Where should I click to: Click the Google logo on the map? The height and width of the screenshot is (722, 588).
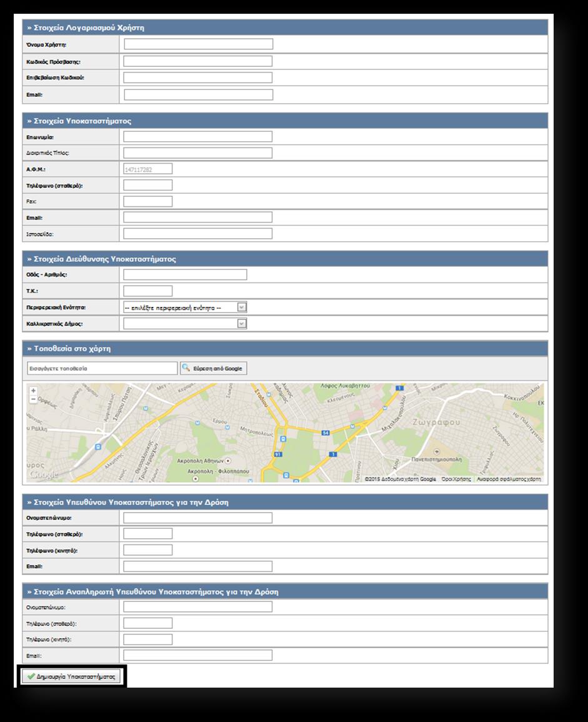(44, 474)
